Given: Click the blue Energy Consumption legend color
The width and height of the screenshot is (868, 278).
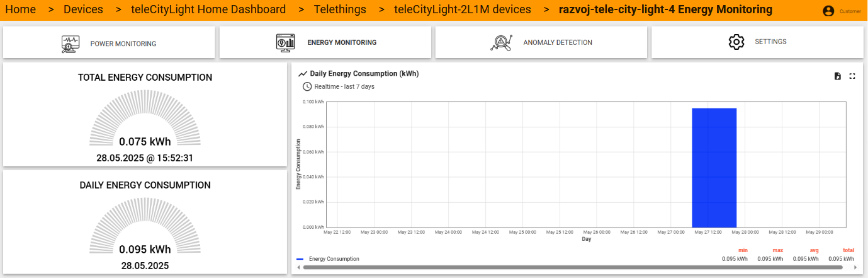Looking at the screenshot, I should (x=300, y=259).
